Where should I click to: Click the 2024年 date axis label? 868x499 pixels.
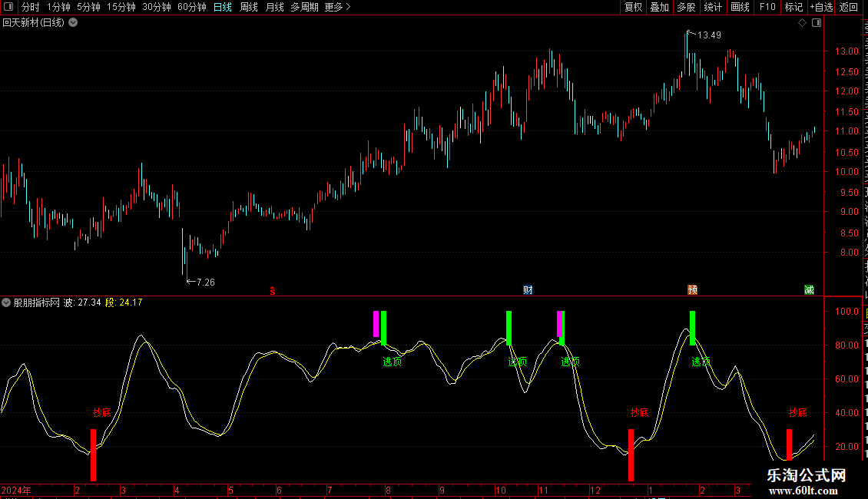[16, 491]
